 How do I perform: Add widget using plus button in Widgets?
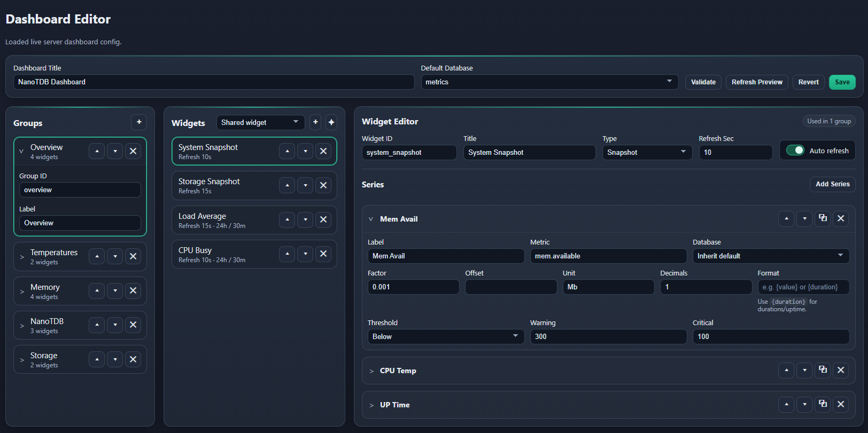(x=315, y=122)
